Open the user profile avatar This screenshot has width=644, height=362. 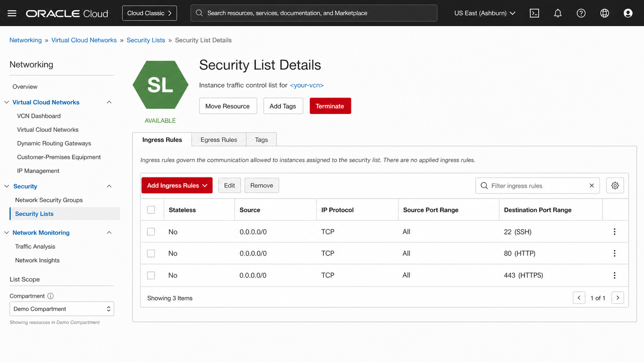tap(628, 13)
